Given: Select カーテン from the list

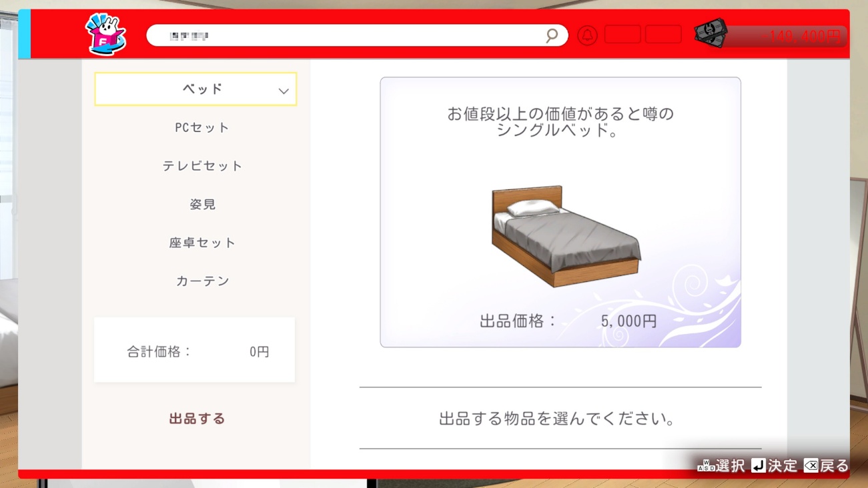Looking at the screenshot, I should 202,281.
